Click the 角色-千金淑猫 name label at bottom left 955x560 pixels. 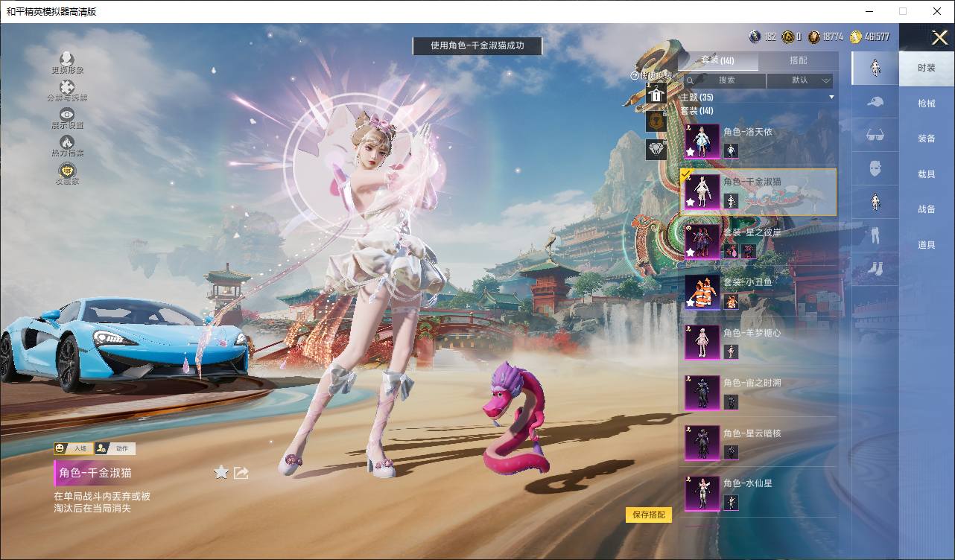(96, 473)
